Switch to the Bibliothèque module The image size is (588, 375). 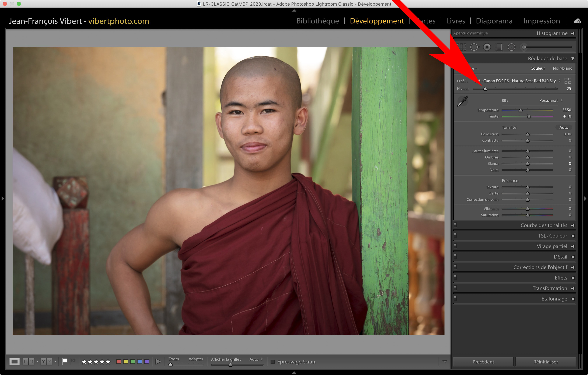pos(317,21)
